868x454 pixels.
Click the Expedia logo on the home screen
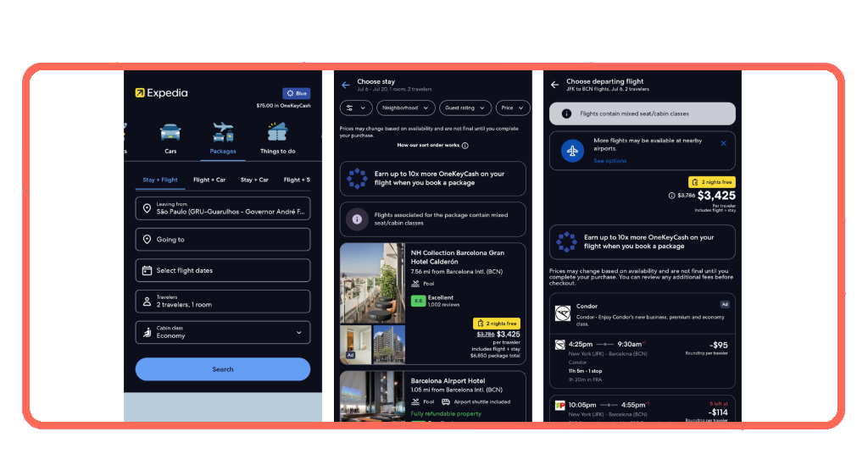tap(161, 93)
